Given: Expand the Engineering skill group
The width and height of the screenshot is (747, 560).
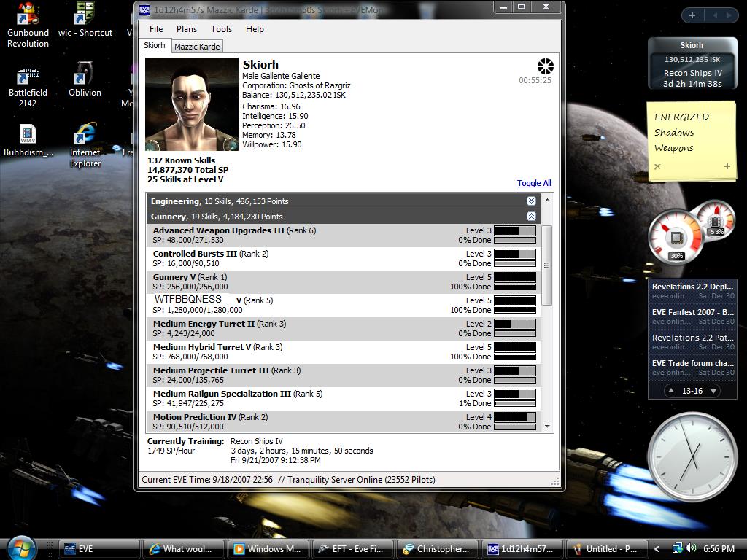Looking at the screenshot, I should tap(531, 201).
